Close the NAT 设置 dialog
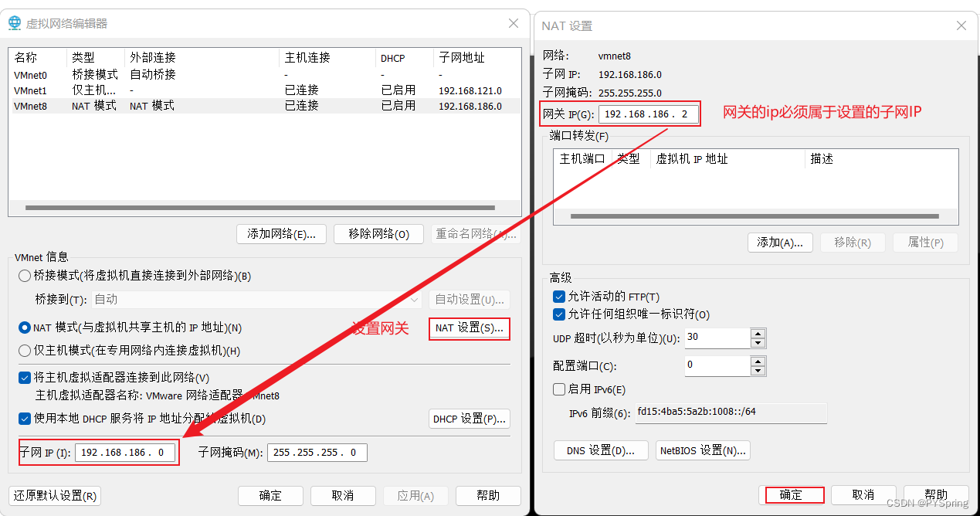 961,25
